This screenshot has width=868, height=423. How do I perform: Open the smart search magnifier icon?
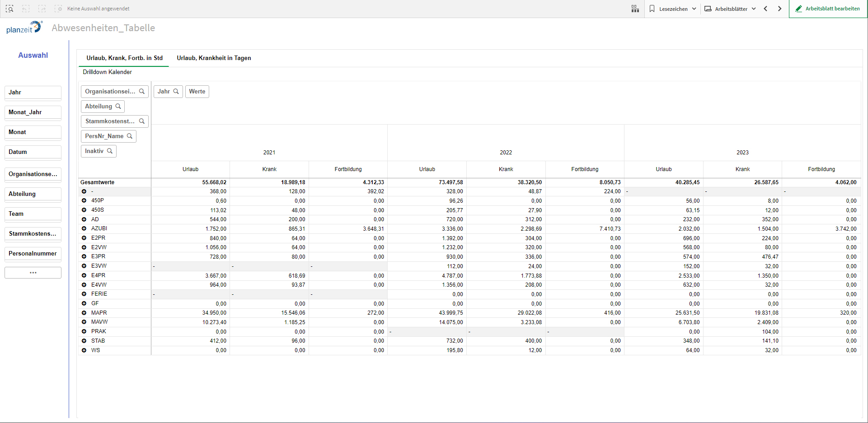point(9,9)
